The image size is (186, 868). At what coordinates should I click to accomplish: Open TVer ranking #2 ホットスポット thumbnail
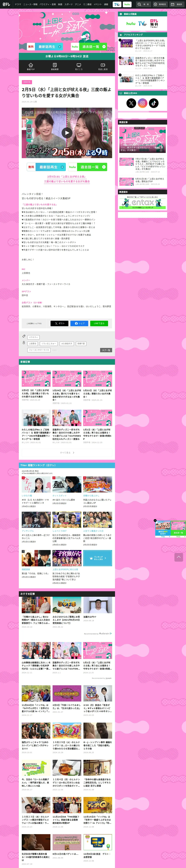click(x=67, y=484)
